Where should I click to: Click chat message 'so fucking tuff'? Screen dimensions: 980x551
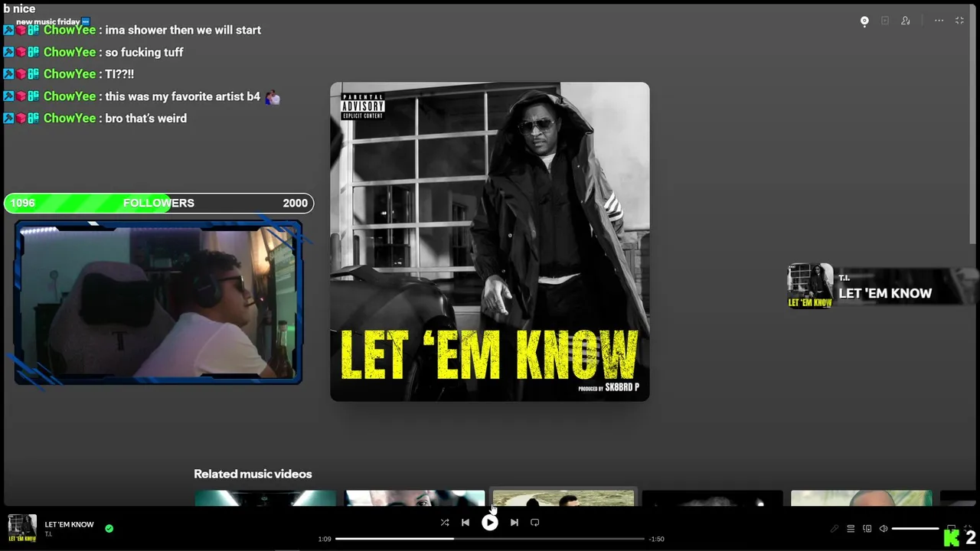pos(144,52)
